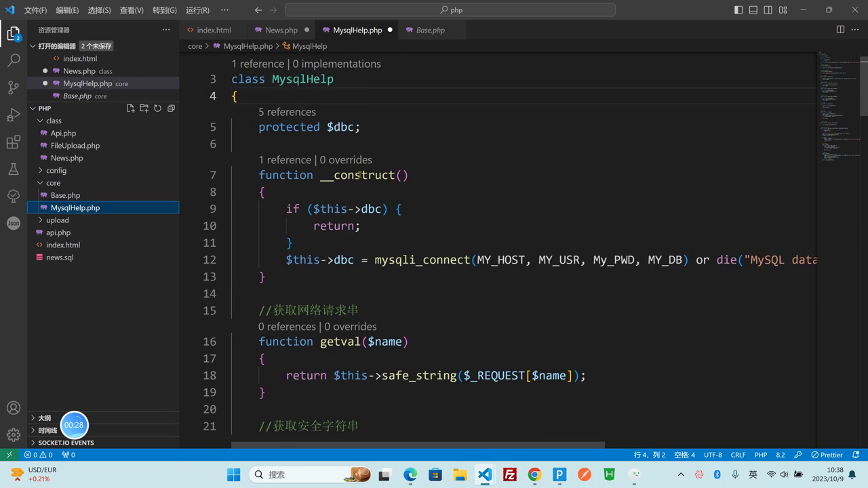This screenshot has height=488, width=868.
Task: Open Microsoft Edge from taskbar
Action: click(x=410, y=474)
